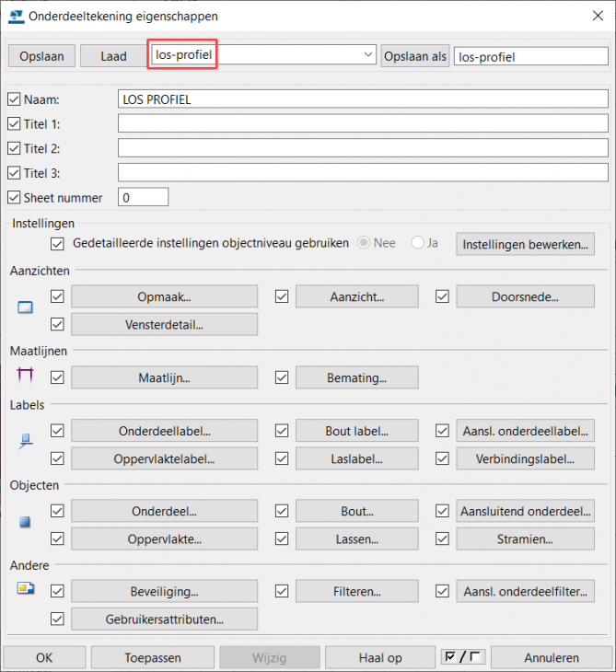Toggle the Sheet nummer checkbox
Screen dimensions: 616x672
coord(14,197)
